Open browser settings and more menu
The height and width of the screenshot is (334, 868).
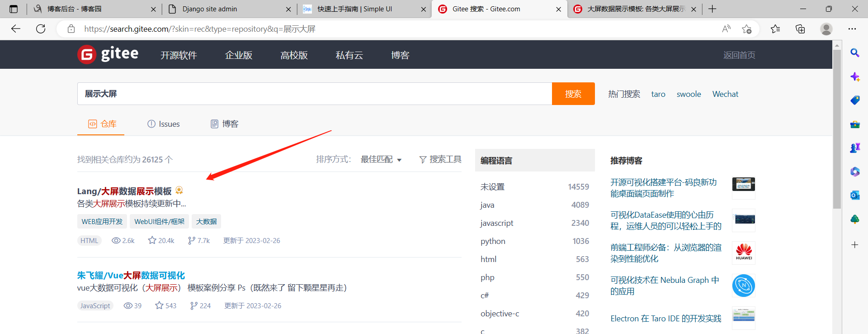pos(852,29)
